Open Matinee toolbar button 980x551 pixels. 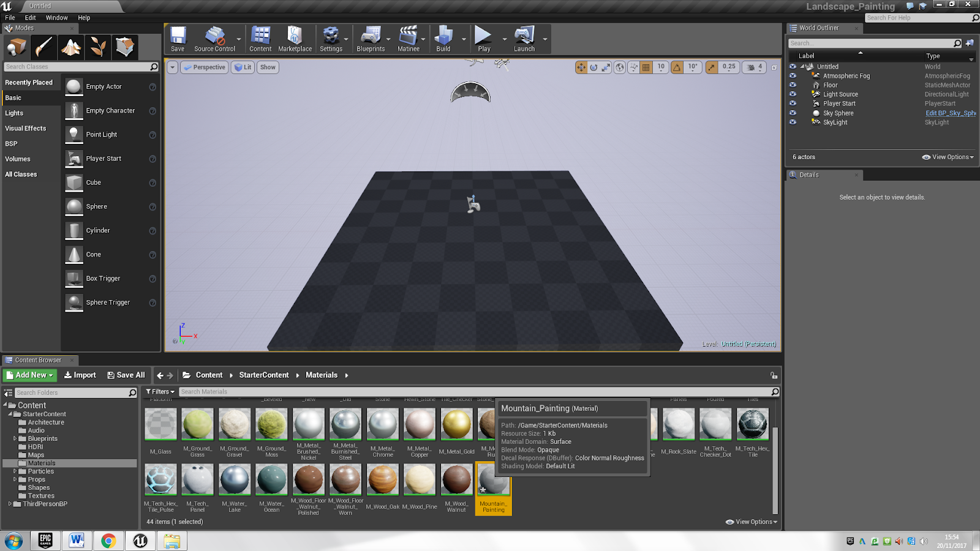[409, 39]
